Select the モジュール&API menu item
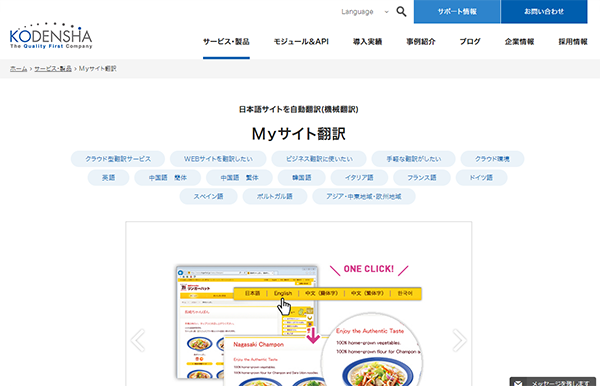 (301, 42)
